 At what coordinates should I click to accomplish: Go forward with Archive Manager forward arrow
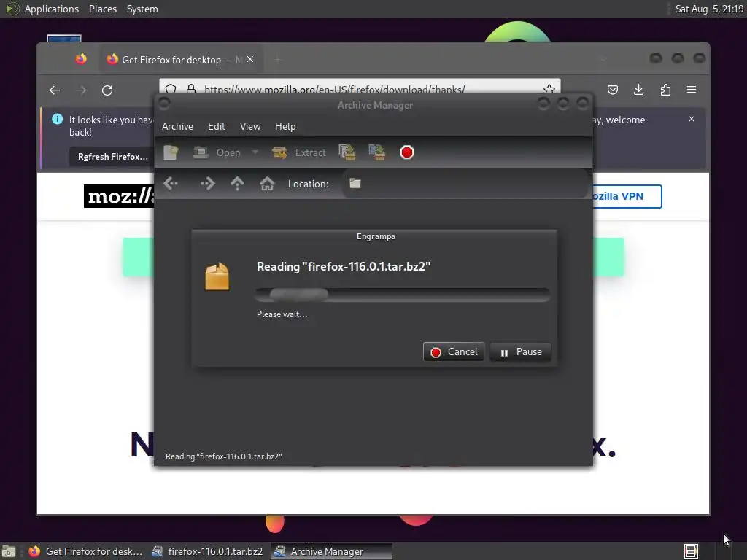(207, 183)
